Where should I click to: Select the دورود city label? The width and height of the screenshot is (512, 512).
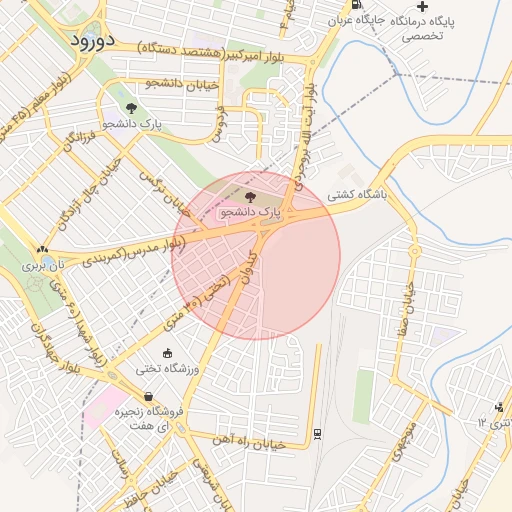coord(92,41)
